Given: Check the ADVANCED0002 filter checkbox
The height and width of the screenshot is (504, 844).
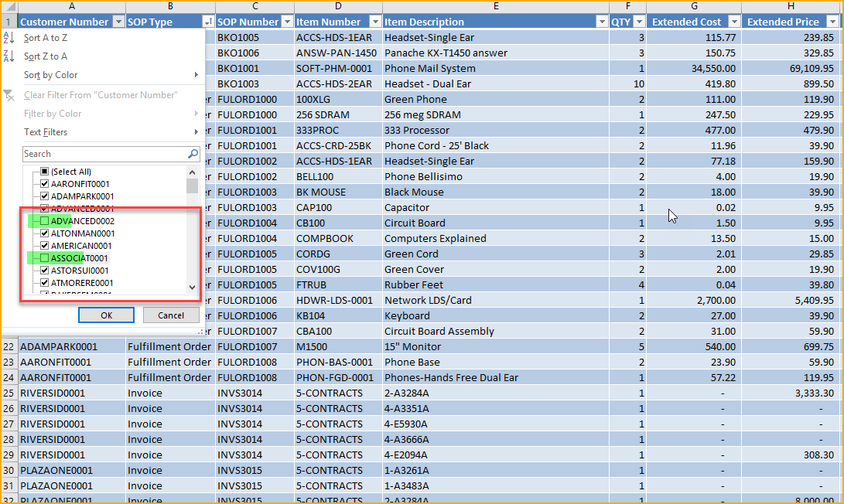Looking at the screenshot, I should tap(45, 221).
